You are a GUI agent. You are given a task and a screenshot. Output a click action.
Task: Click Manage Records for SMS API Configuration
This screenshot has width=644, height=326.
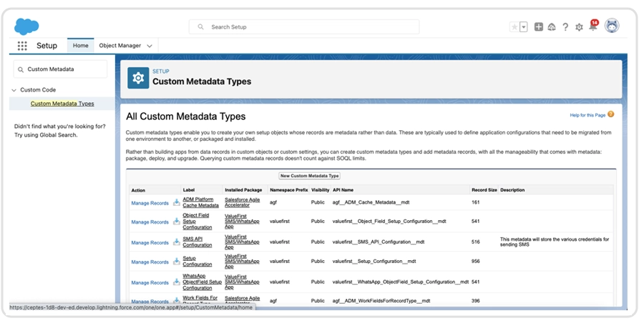click(150, 243)
